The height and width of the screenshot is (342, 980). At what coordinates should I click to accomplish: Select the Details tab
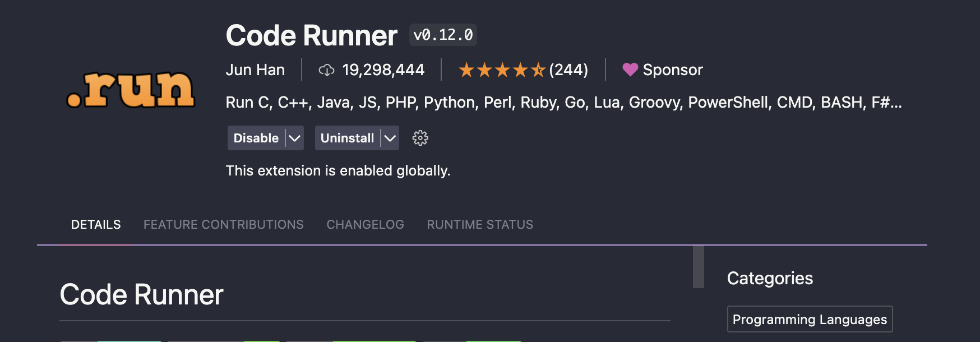coord(96,224)
